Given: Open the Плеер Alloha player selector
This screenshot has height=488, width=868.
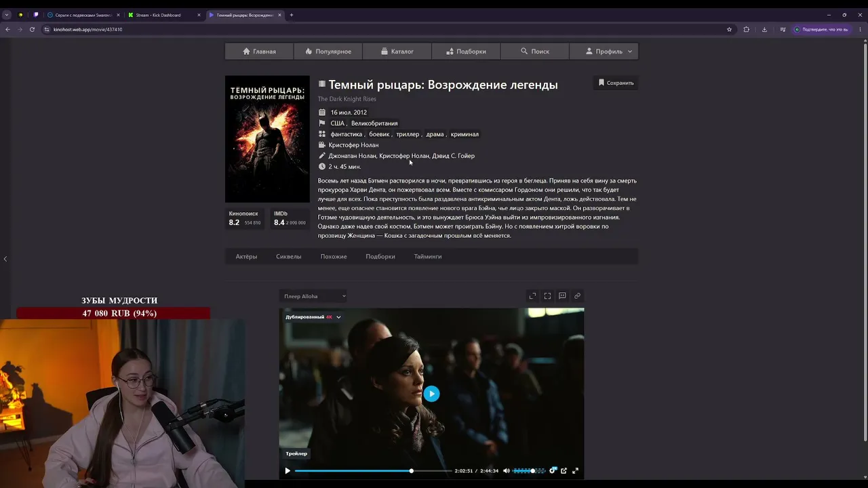Looking at the screenshot, I should [315, 296].
